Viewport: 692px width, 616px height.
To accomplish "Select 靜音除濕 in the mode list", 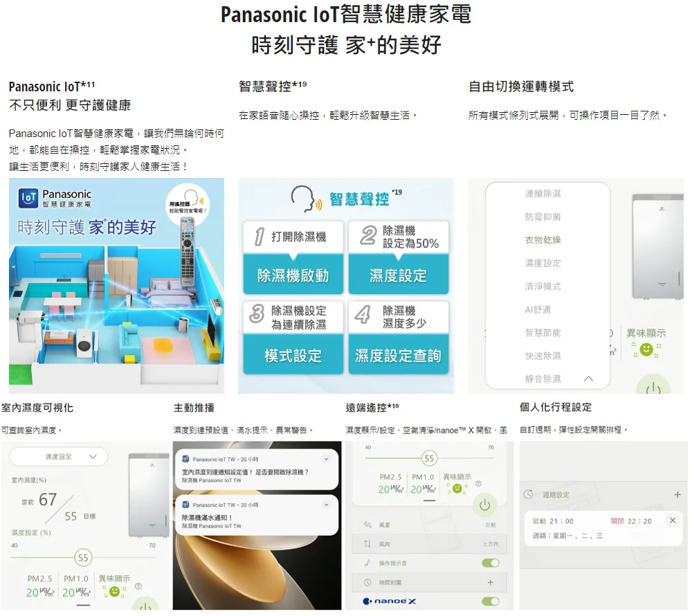I will [x=543, y=379].
